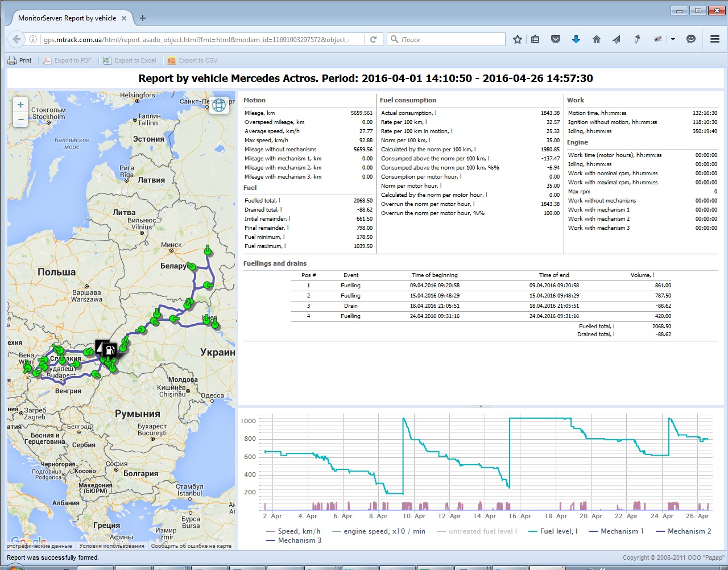Screen dimensions: 728x570
Task: Zoom in the map with plus button
Action: (20, 105)
